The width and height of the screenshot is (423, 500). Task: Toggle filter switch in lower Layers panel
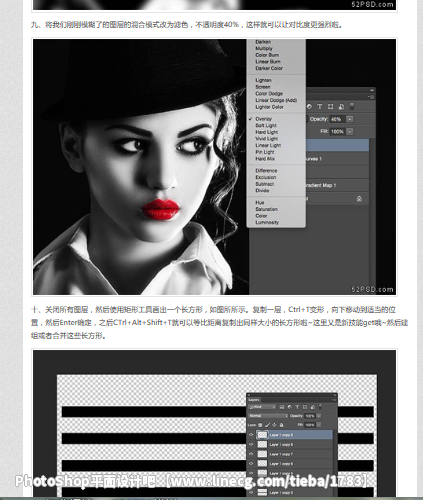click(320, 407)
